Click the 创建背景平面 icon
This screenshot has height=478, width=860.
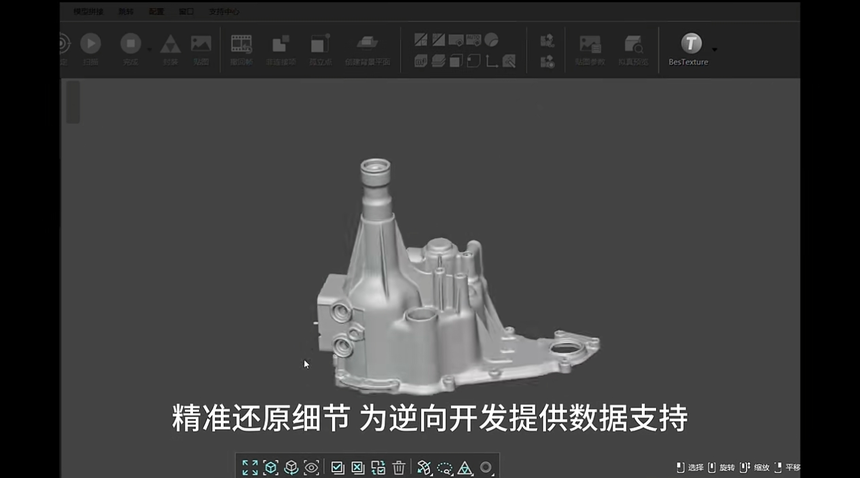pos(367,43)
